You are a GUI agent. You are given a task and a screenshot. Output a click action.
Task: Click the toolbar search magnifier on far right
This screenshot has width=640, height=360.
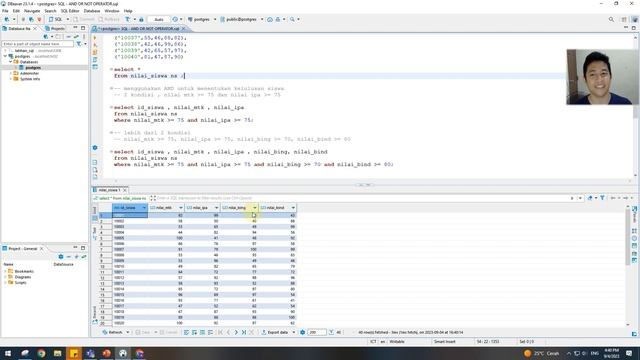(x=611, y=19)
